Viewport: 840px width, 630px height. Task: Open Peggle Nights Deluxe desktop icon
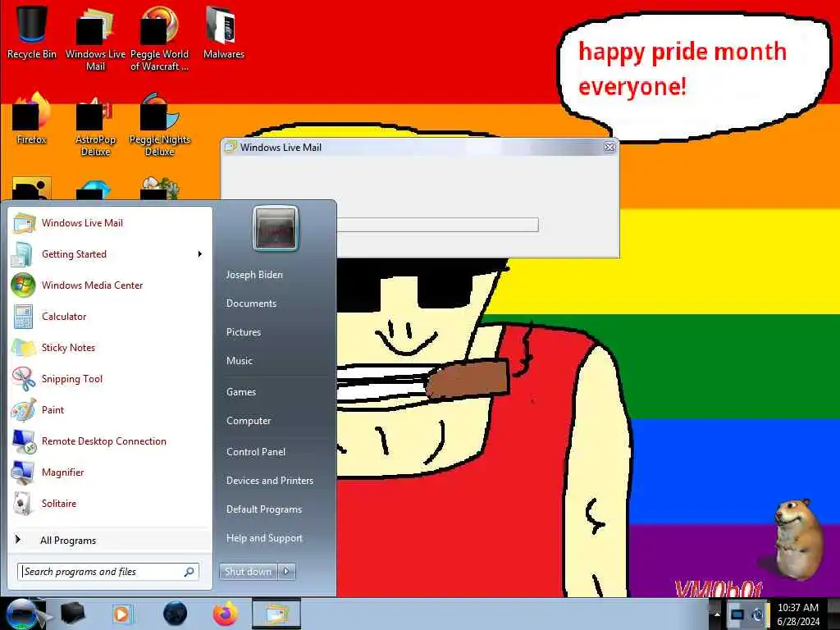159,125
